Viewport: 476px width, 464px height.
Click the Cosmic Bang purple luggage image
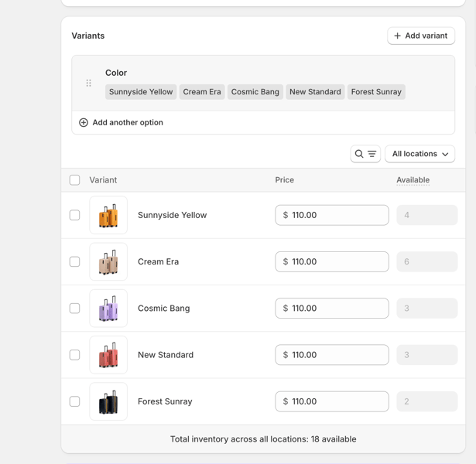point(108,309)
